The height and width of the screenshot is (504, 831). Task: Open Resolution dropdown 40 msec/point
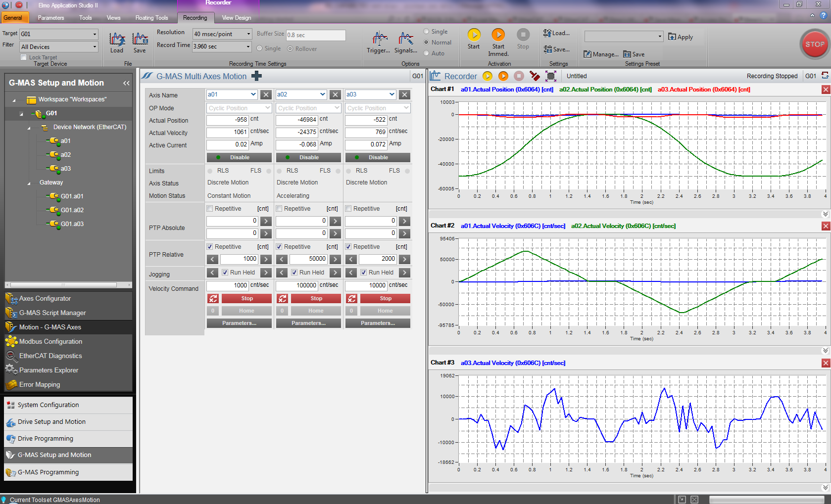pyautogui.click(x=222, y=34)
